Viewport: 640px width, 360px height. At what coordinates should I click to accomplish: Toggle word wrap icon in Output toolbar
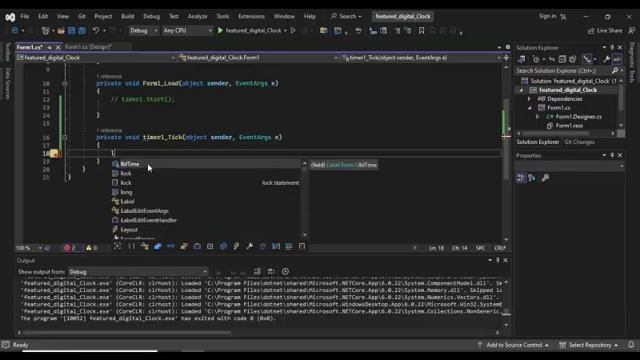(x=271, y=271)
